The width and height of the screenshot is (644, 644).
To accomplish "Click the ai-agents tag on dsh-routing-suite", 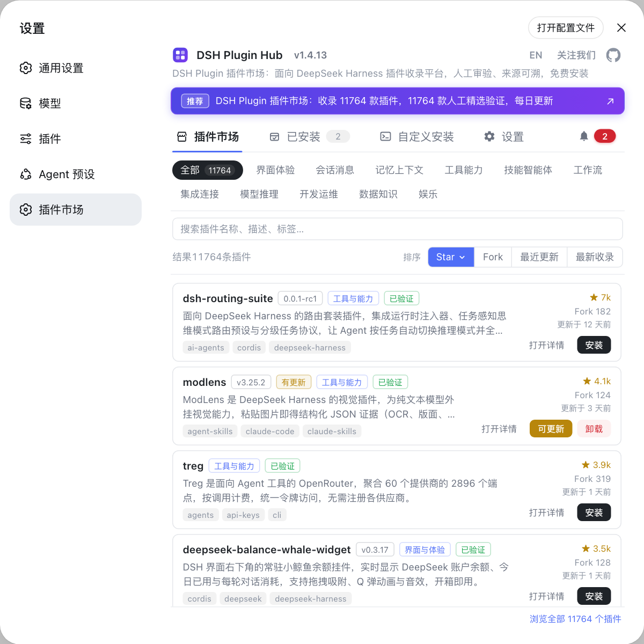I will (206, 348).
